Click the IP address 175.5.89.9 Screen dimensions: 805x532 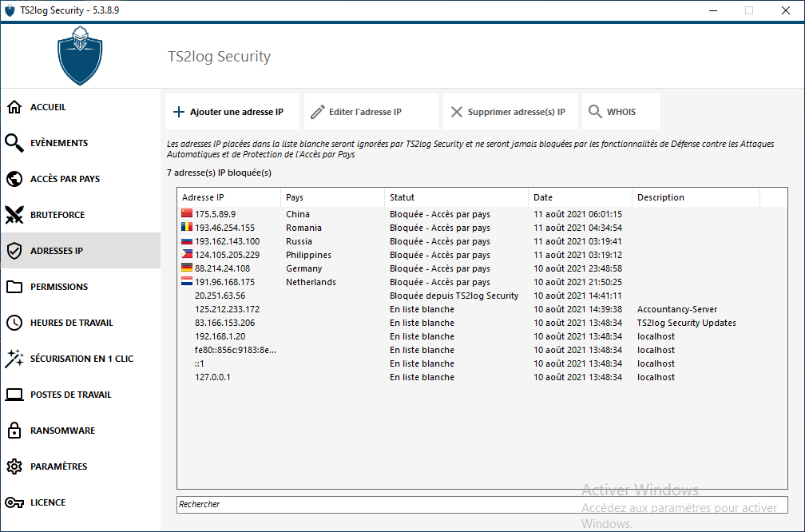click(215, 214)
